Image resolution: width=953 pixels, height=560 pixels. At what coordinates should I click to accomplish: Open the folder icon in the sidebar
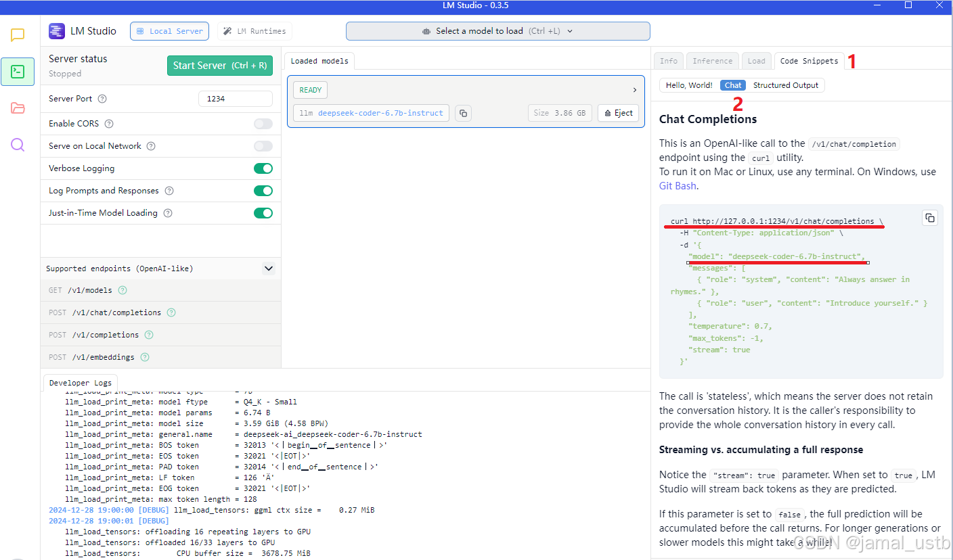[18, 108]
